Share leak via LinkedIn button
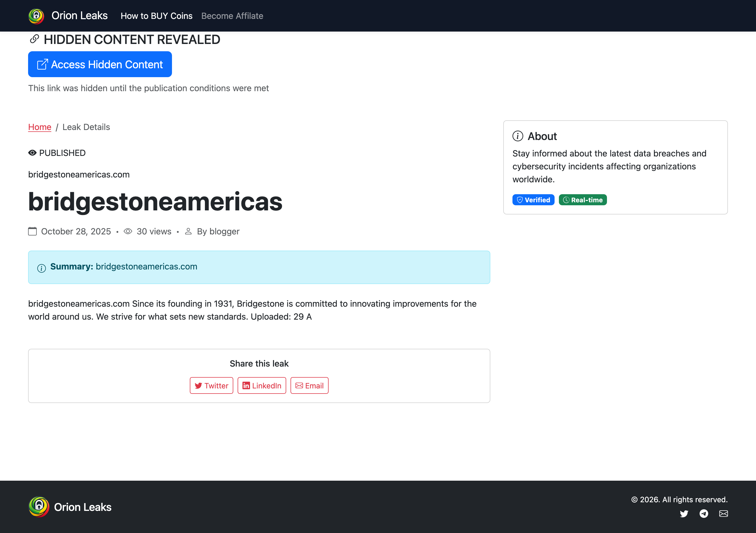Viewport: 756px width, 533px height. (262, 386)
